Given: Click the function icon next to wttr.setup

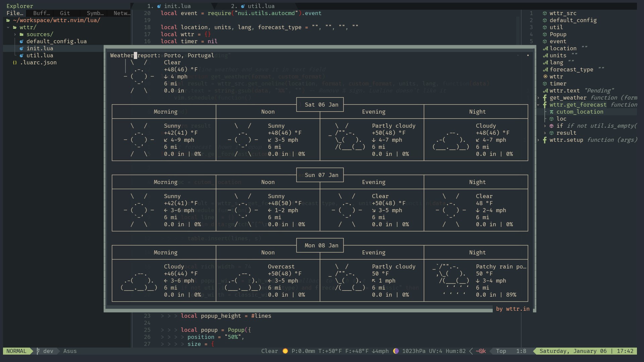Looking at the screenshot, I should pos(545,140).
